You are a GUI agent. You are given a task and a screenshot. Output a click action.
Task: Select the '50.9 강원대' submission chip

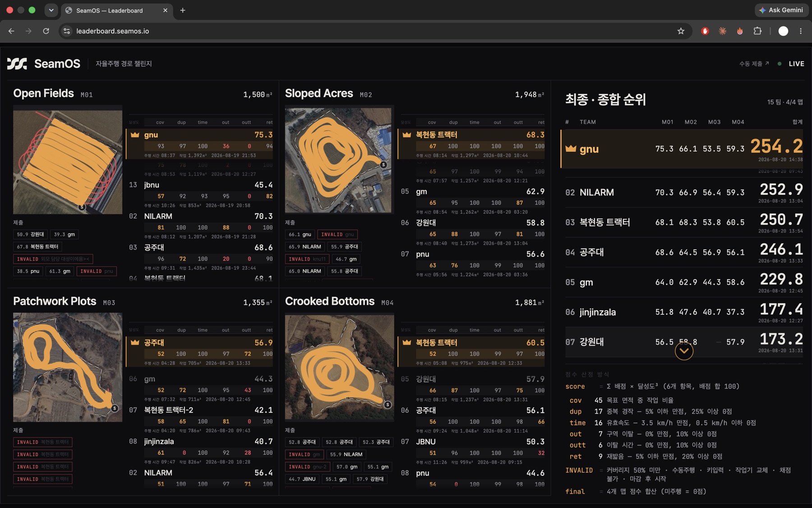(30, 234)
